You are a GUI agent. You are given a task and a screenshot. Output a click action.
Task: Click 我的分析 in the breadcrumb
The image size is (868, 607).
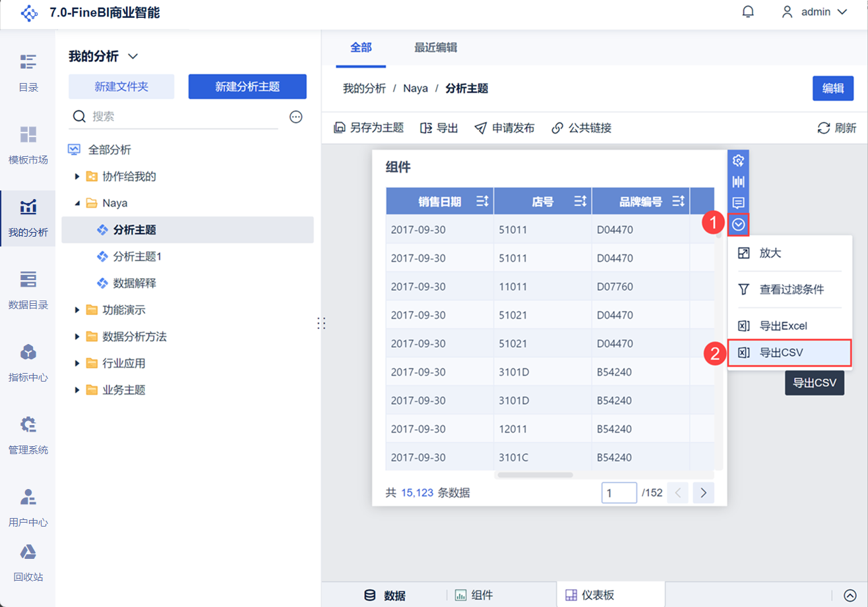[364, 88]
